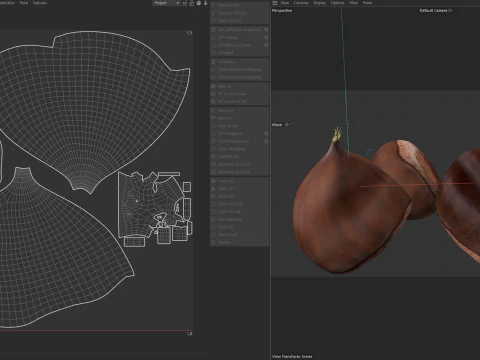
Task: Open the viewport hamburger menu icon
Action: (275, 3)
